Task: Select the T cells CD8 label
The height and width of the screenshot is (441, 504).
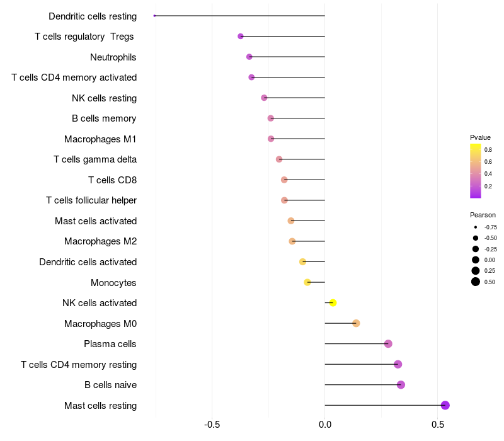Action: tap(113, 180)
